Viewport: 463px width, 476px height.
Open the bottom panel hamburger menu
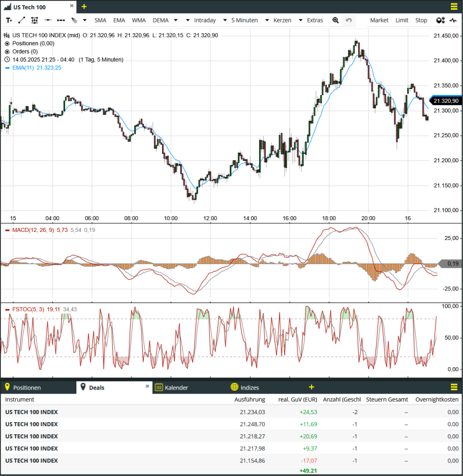pyautogui.click(x=454, y=386)
